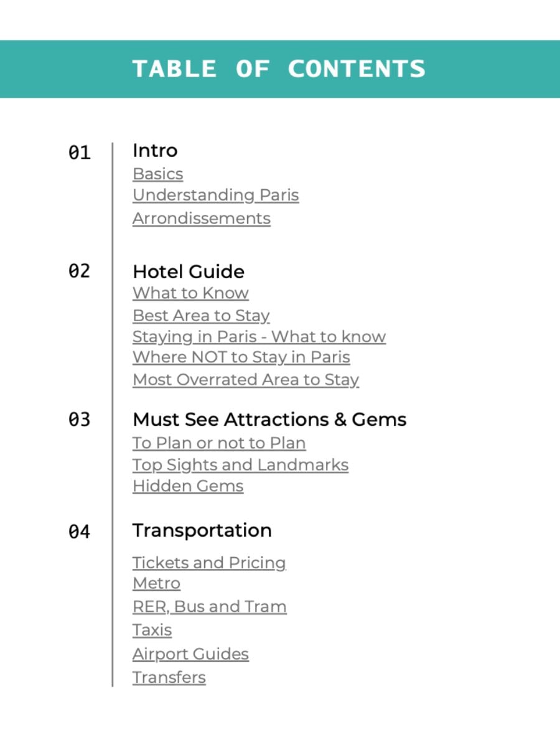Select Where NOT to Stay in Paris
This screenshot has height=747, width=560.
[x=241, y=357]
